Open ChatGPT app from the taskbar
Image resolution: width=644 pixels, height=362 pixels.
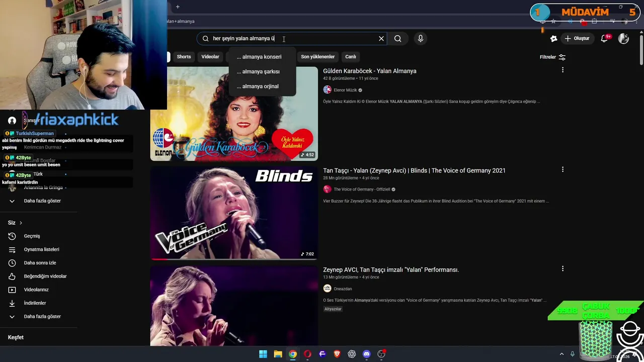[x=352, y=354]
